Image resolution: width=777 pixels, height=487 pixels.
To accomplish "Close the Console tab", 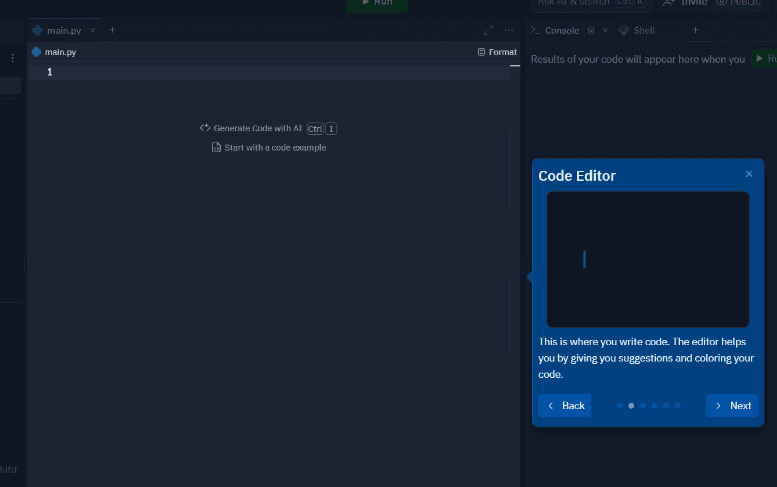I will tap(605, 31).
